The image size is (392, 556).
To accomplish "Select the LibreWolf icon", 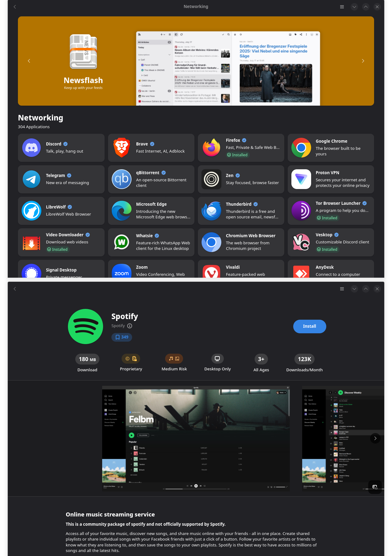I will pyautogui.click(x=31, y=211).
